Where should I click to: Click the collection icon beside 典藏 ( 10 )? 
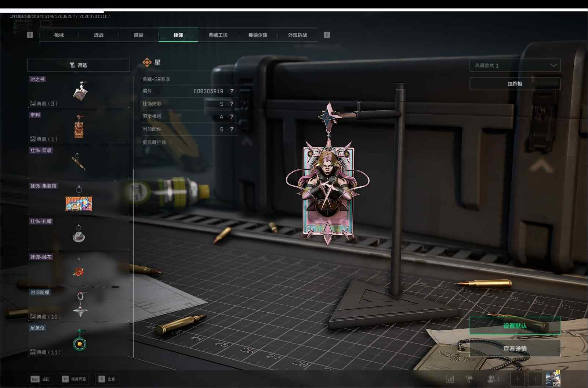33,317
